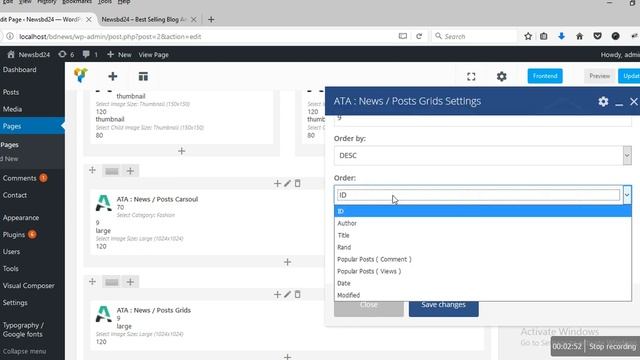
Task: Select ID option in Order list
Action: (482, 211)
